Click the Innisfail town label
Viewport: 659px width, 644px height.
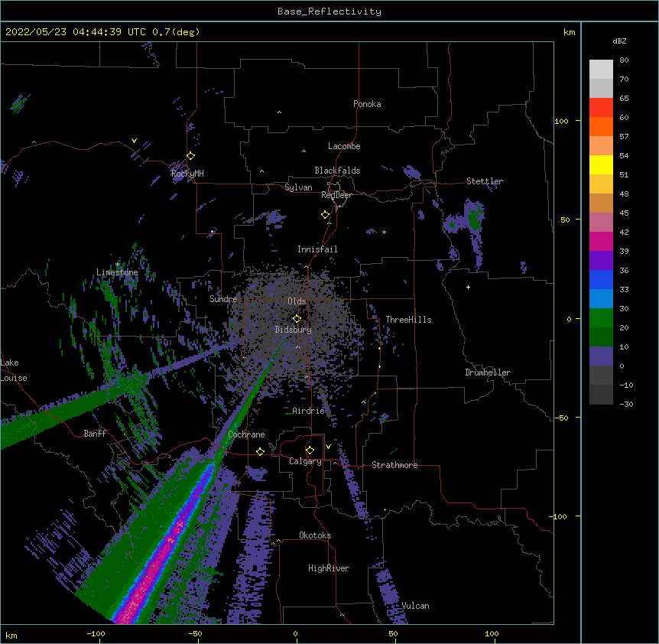(x=317, y=249)
